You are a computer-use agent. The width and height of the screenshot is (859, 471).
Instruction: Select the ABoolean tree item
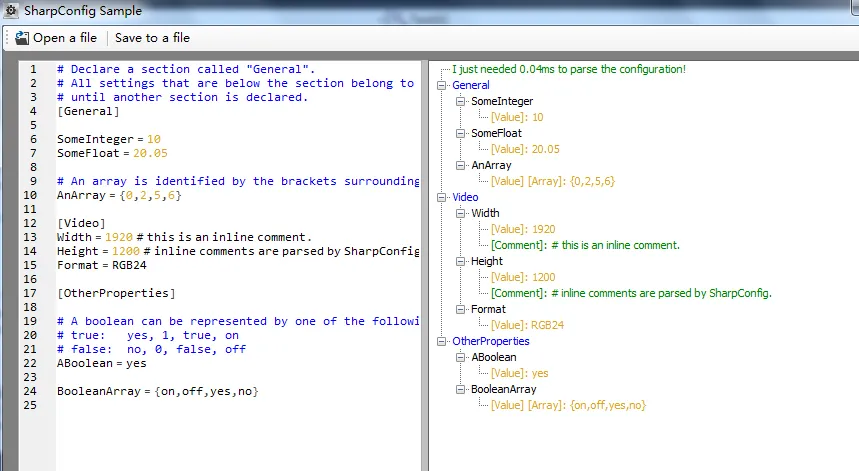[494, 357]
